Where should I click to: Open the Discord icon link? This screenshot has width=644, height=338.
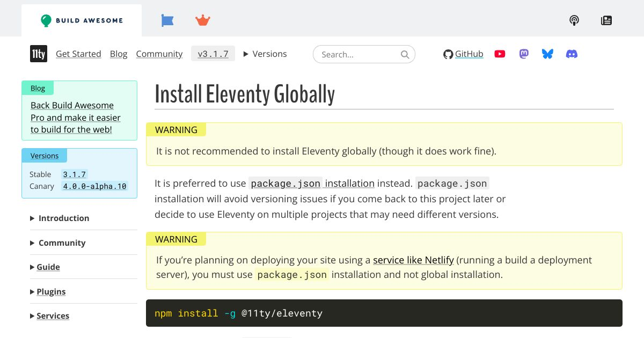(572, 54)
